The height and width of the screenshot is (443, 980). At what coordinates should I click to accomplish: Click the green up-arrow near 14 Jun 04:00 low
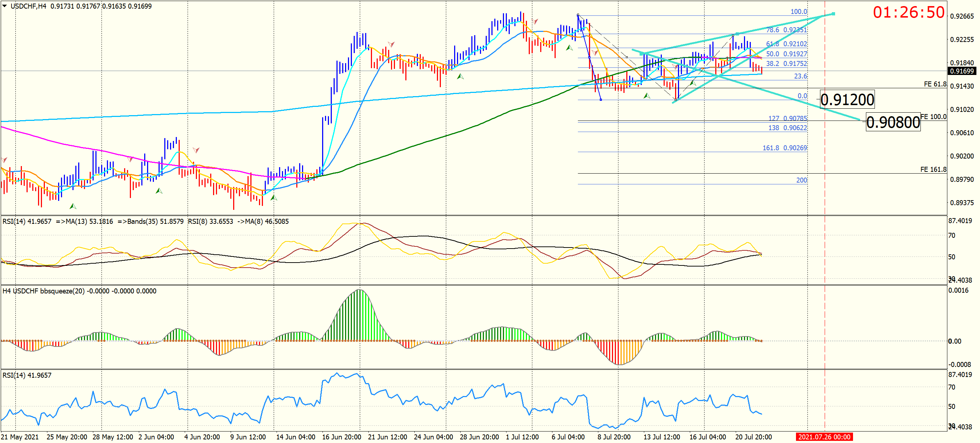[x=274, y=198]
